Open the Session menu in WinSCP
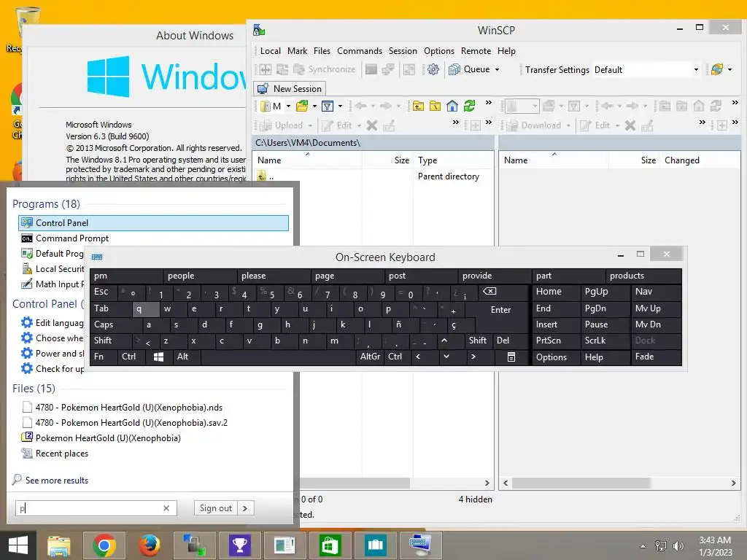 [403, 51]
